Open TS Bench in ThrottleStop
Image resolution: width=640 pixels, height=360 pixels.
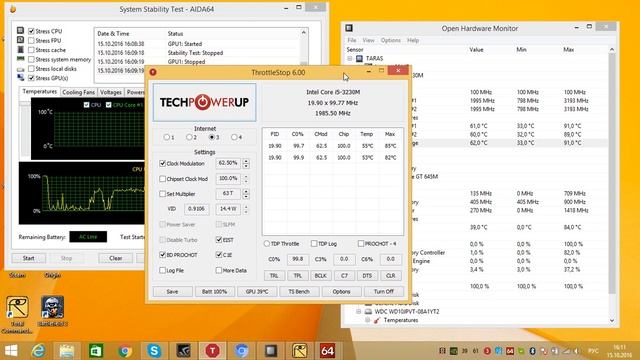coord(299,291)
